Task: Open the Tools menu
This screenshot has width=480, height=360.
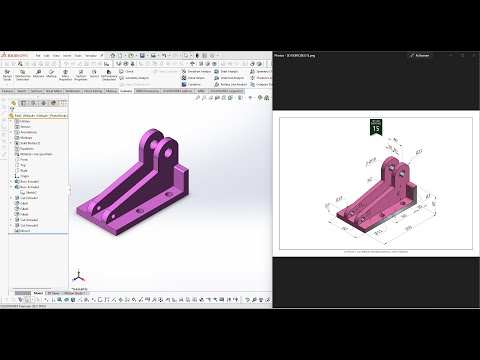Action: click(78, 56)
